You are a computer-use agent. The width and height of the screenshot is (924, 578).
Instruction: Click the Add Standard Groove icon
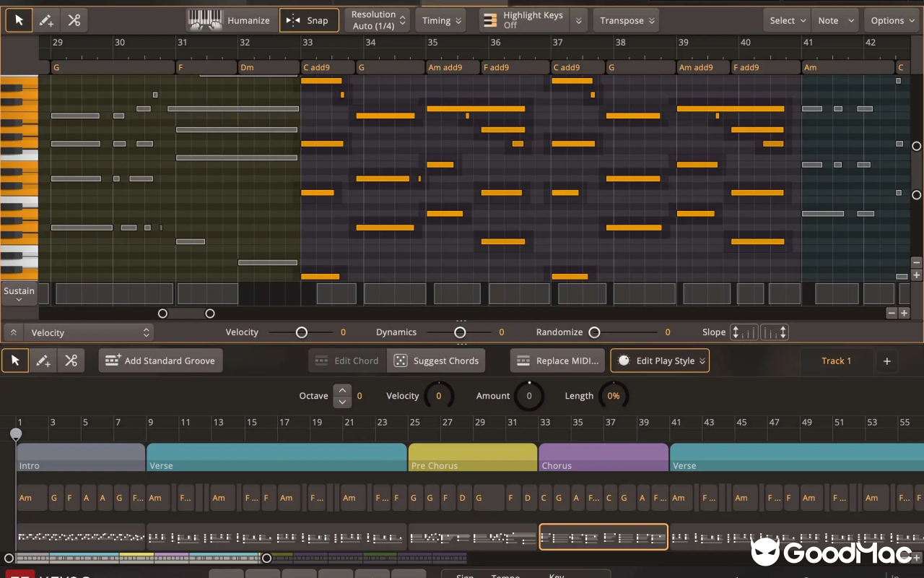coord(112,361)
